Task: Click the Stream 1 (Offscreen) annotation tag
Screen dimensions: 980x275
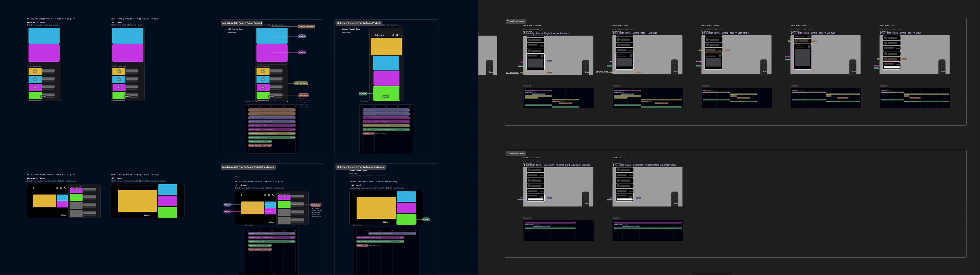Action: click(306, 26)
